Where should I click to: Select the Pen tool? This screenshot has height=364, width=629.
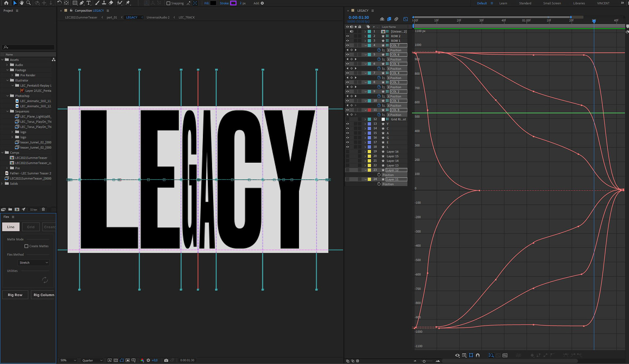(82, 3)
